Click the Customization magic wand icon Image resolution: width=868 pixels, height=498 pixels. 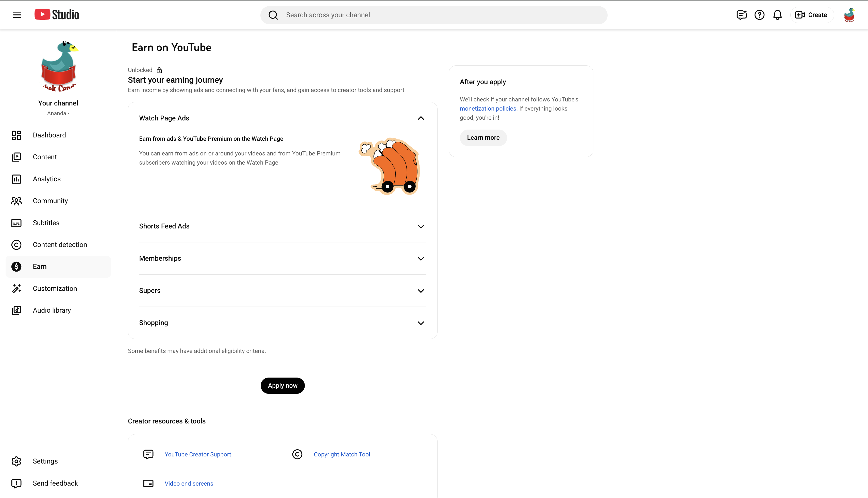16,288
